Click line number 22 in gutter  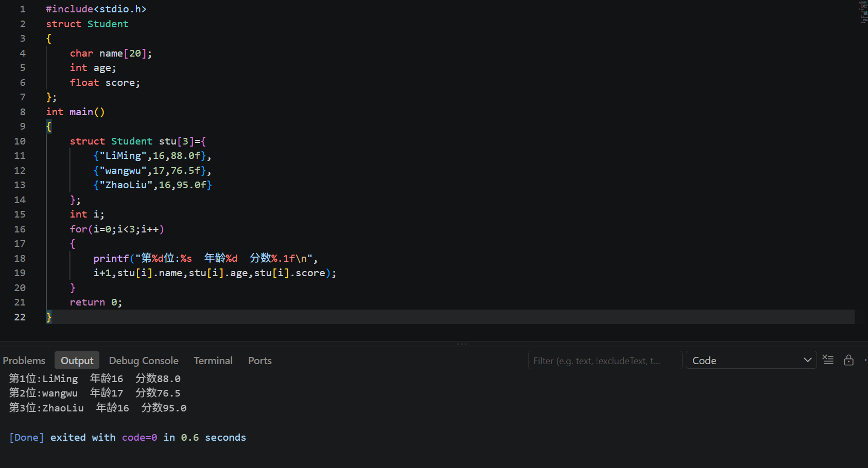(x=20, y=317)
